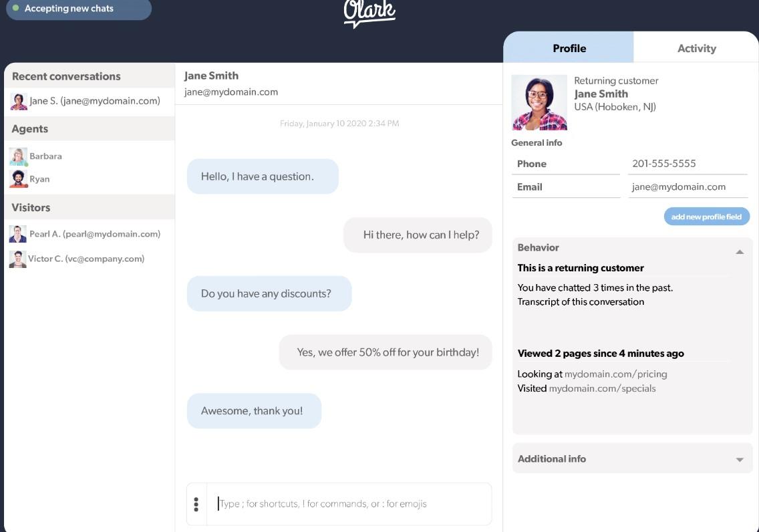Open the mydomain.com/specials link

(602, 388)
